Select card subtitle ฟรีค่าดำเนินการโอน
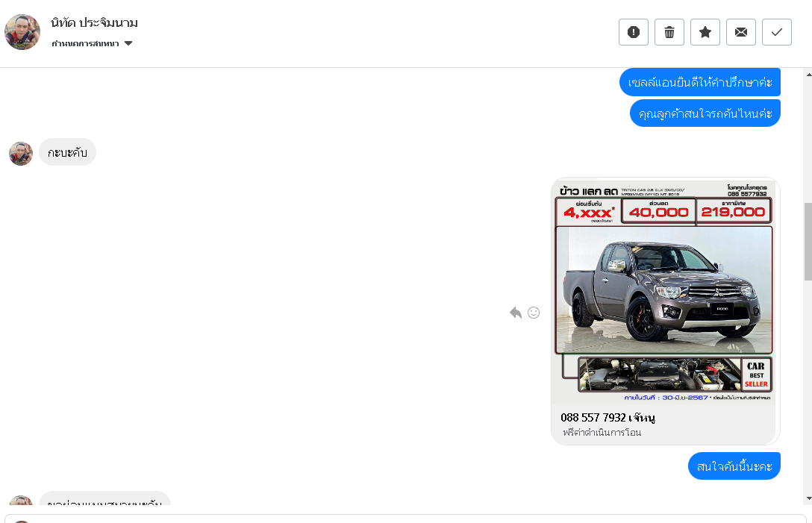 (x=602, y=433)
